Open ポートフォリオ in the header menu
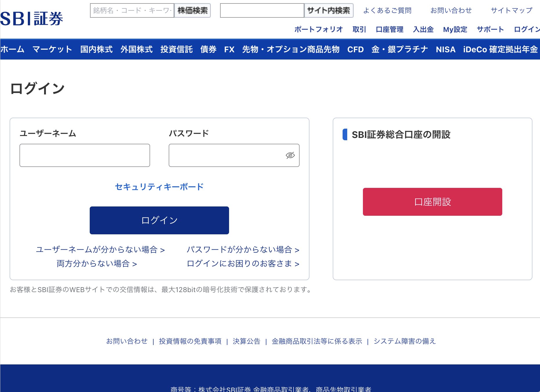Screen dimensions: 540x392 coord(319,29)
